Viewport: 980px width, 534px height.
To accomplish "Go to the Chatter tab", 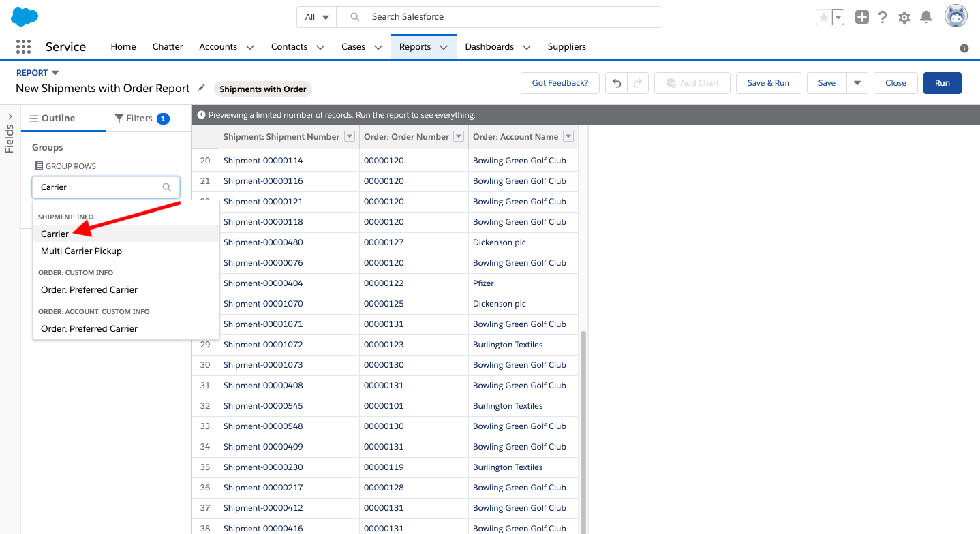I will tap(168, 47).
